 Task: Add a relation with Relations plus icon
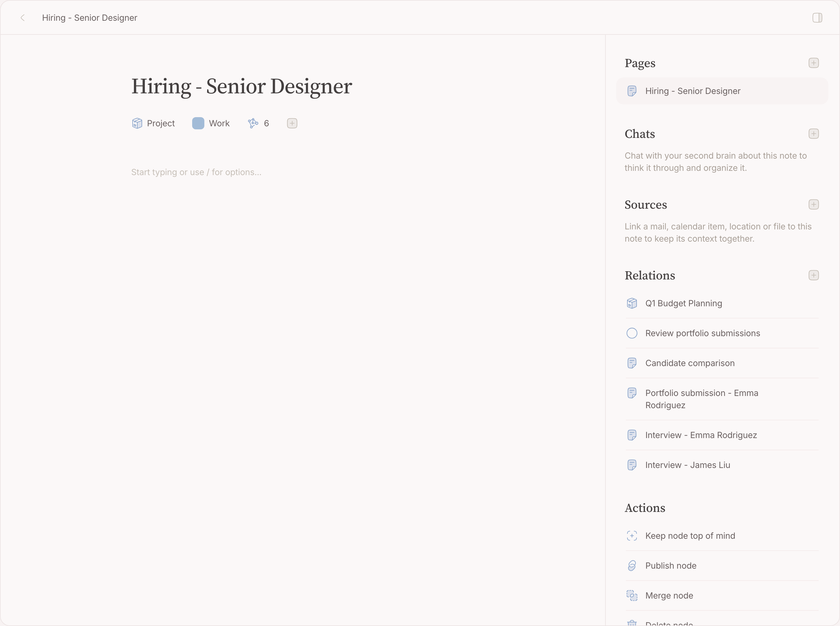[813, 275]
